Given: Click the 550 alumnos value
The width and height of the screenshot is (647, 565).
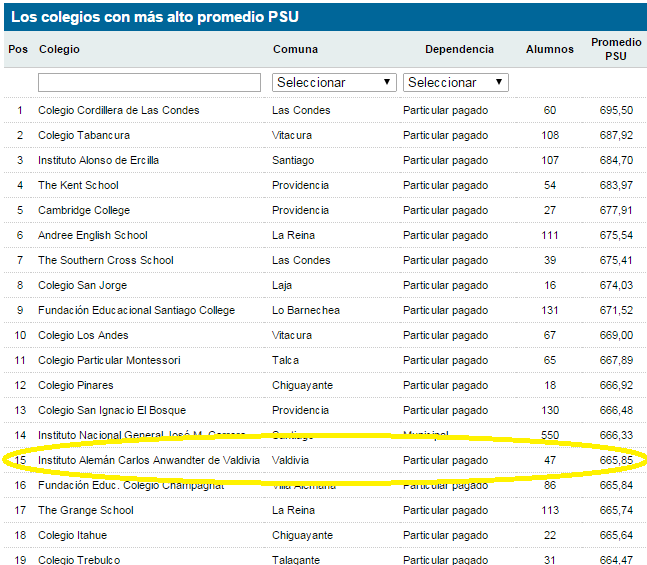Looking at the screenshot, I should coord(550,435).
